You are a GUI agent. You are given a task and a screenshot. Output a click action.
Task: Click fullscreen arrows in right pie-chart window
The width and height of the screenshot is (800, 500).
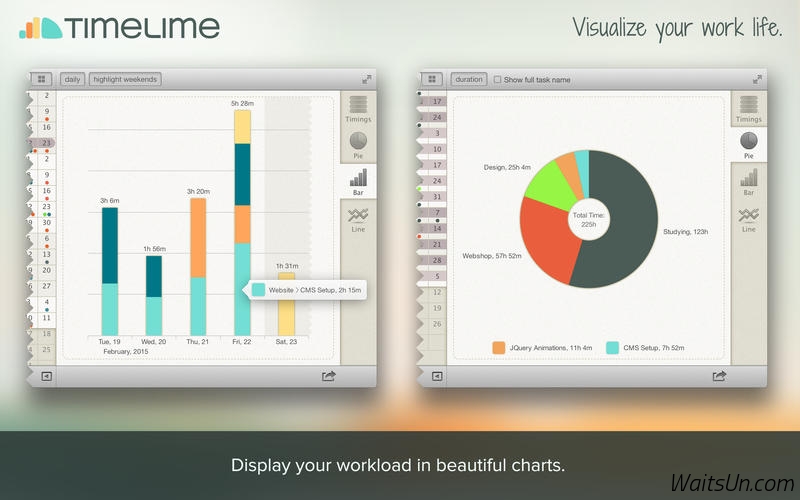(x=757, y=79)
